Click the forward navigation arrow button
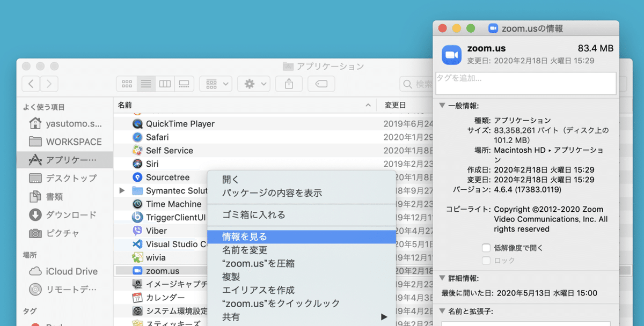 click(48, 84)
